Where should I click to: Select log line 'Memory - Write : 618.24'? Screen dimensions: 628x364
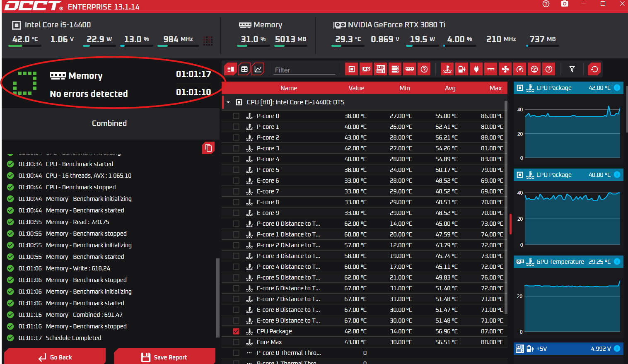point(78,268)
